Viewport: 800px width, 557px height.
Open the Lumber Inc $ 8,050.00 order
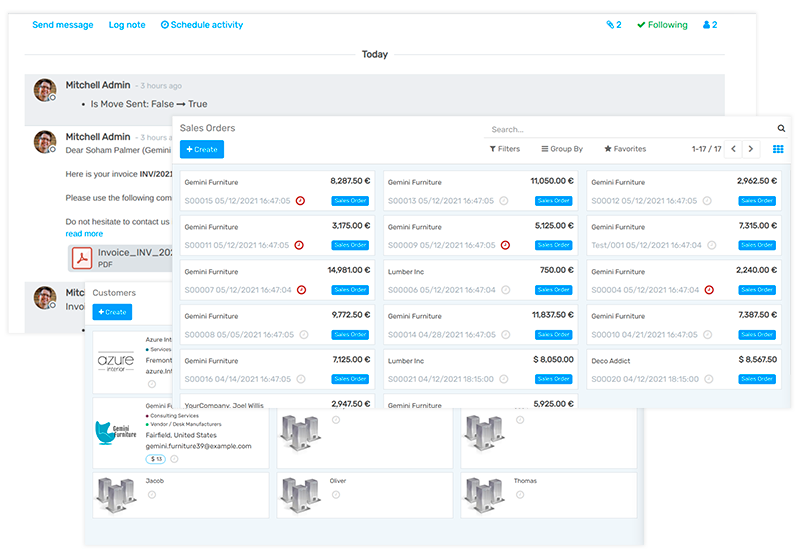481,369
